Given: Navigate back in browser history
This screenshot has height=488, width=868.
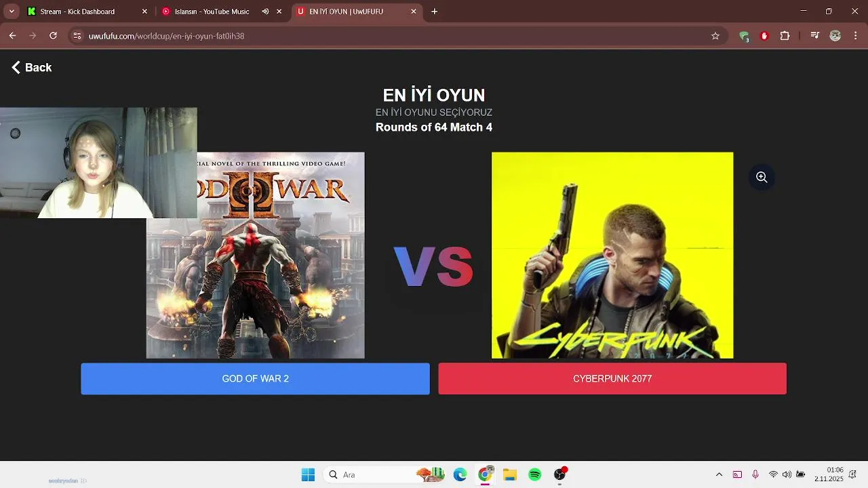Looking at the screenshot, I should tap(12, 36).
